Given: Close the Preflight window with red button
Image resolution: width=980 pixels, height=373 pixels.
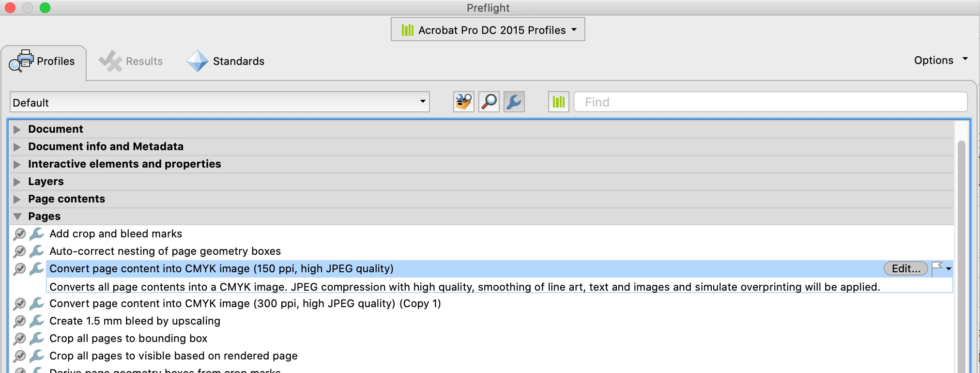Looking at the screenshot, I should point(10,8).
